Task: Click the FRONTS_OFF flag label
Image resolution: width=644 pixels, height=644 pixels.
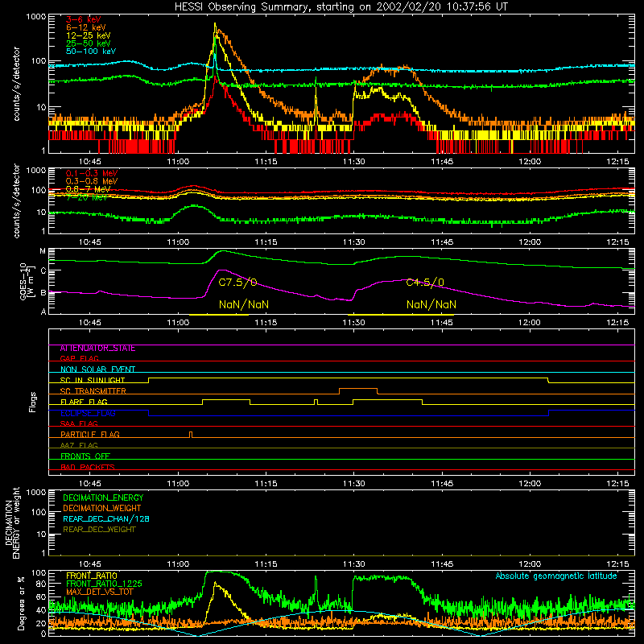Action: click(x=85, y=456)
